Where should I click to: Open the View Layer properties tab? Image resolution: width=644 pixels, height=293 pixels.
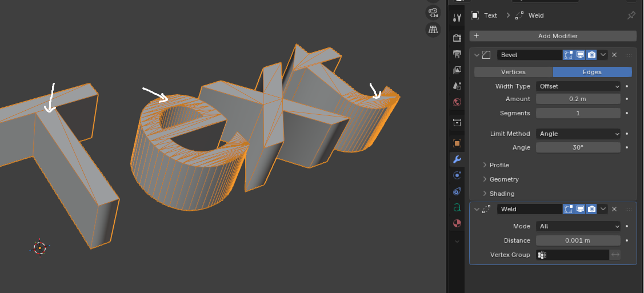(x=457, y=70)
